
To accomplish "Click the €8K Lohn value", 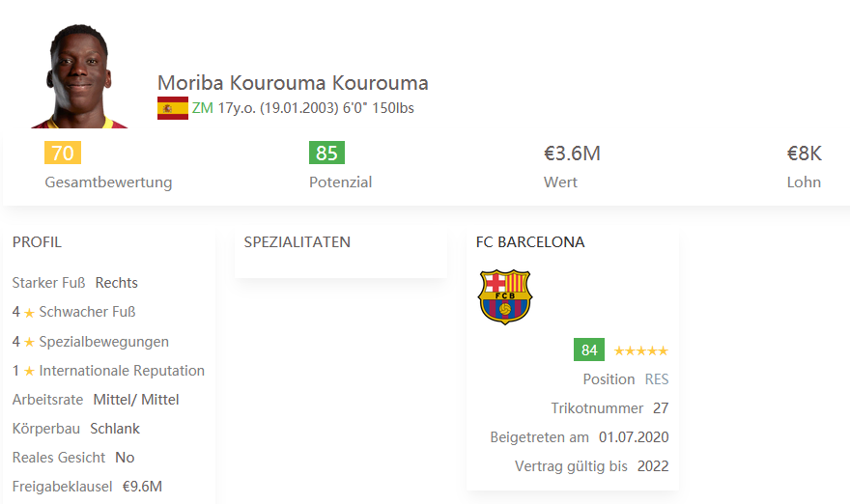I will (x=804, y=153).
